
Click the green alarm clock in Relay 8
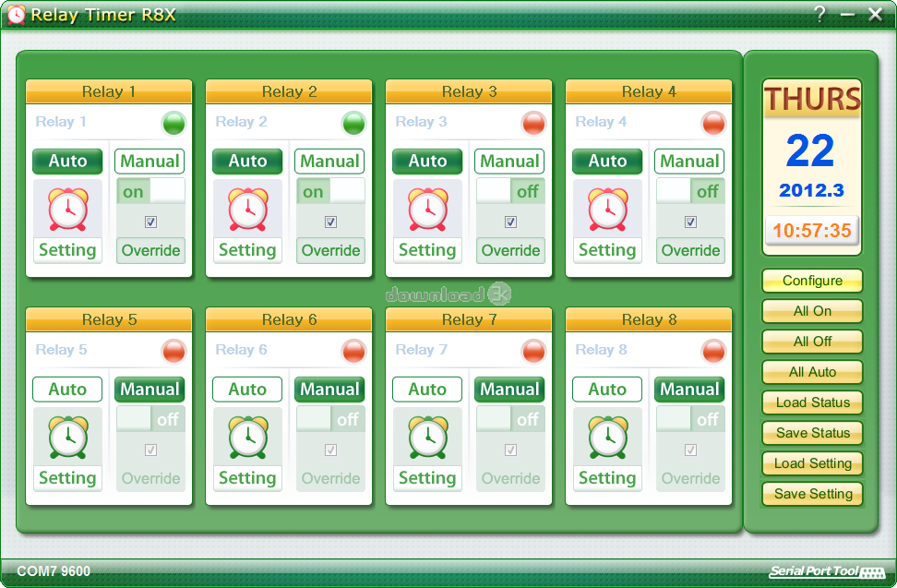tap(607, 437)
